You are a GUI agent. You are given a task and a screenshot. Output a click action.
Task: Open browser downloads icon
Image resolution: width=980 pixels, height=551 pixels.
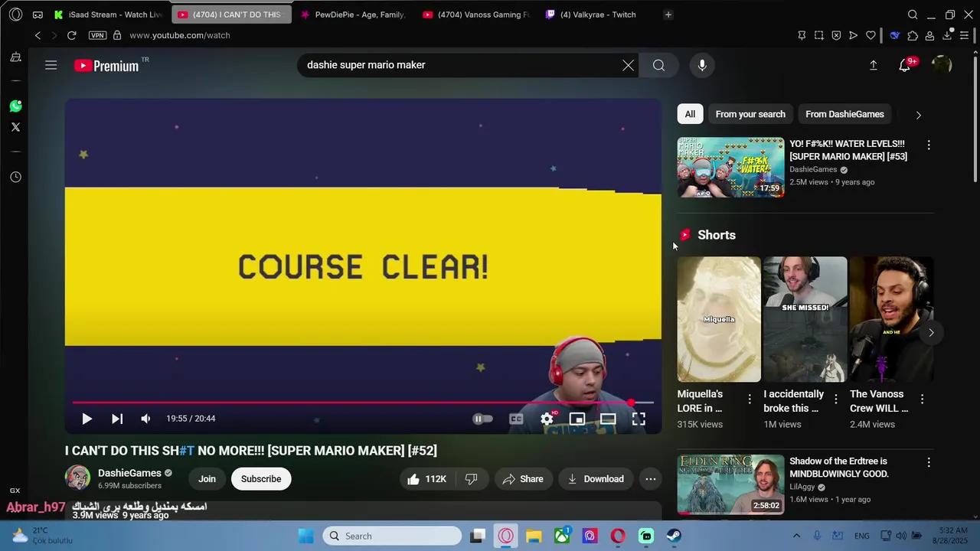(x=947, y=35)
